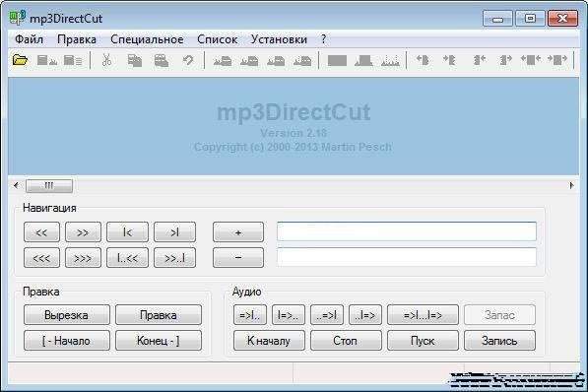Click the К началу button
This screenshot has width=588, height=392.
point(269,340)
